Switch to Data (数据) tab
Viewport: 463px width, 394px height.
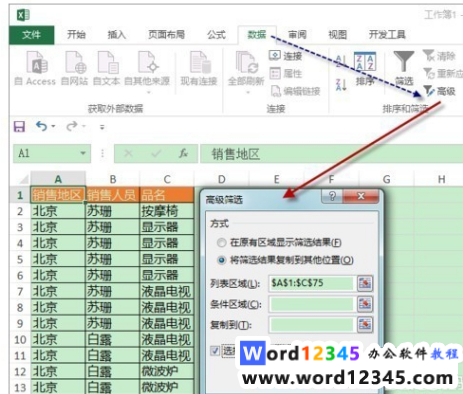tap(257, 35)
